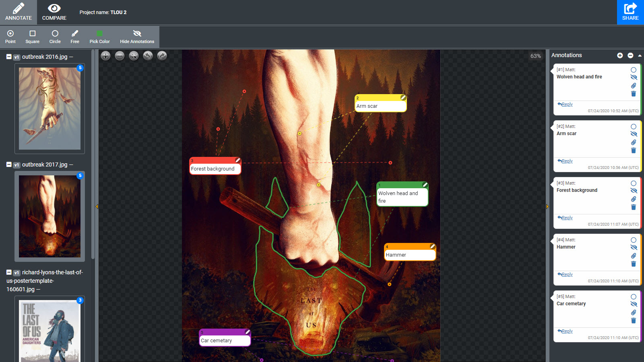644x362 pixels.
Task: Collapse the outbreak 2017.jpg group
Action: click(9, 165)
